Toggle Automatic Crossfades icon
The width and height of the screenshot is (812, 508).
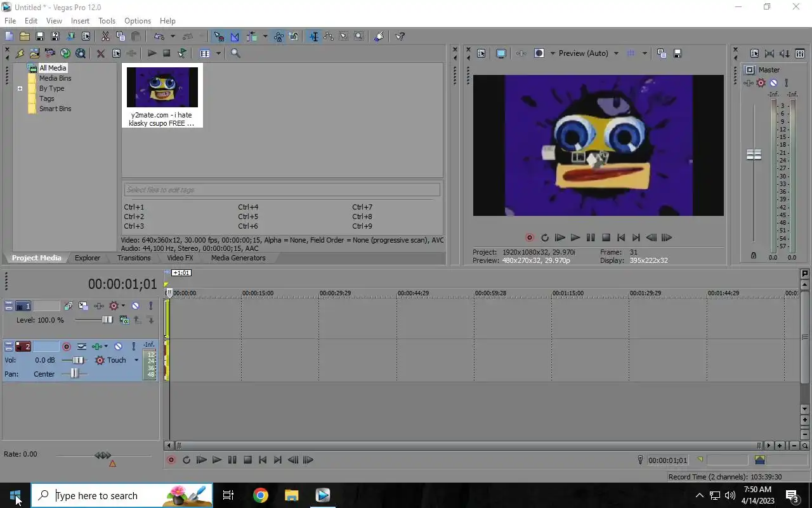pyautogui.click(x=235, y=36)
